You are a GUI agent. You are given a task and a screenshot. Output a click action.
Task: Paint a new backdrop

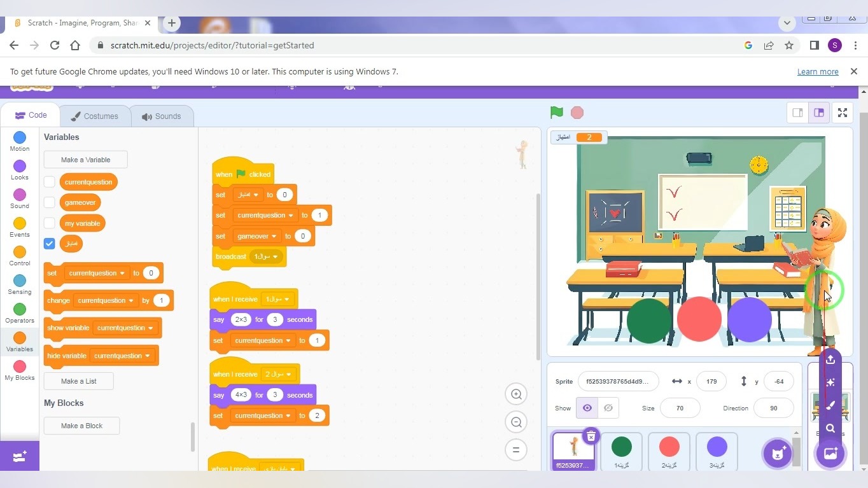pos(830,405)
